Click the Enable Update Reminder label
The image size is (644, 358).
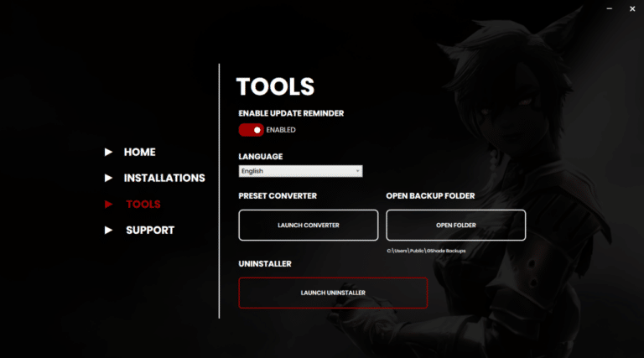291,113
